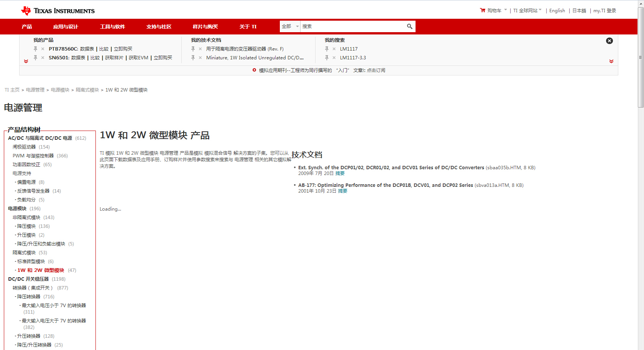Select 1W 和 2W 微型模块 tree item

click(41, 270)
